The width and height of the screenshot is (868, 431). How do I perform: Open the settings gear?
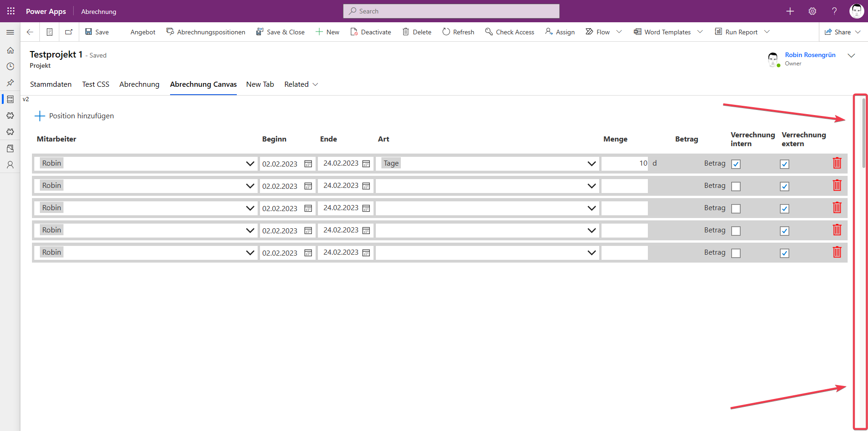[x=812, y=11]
